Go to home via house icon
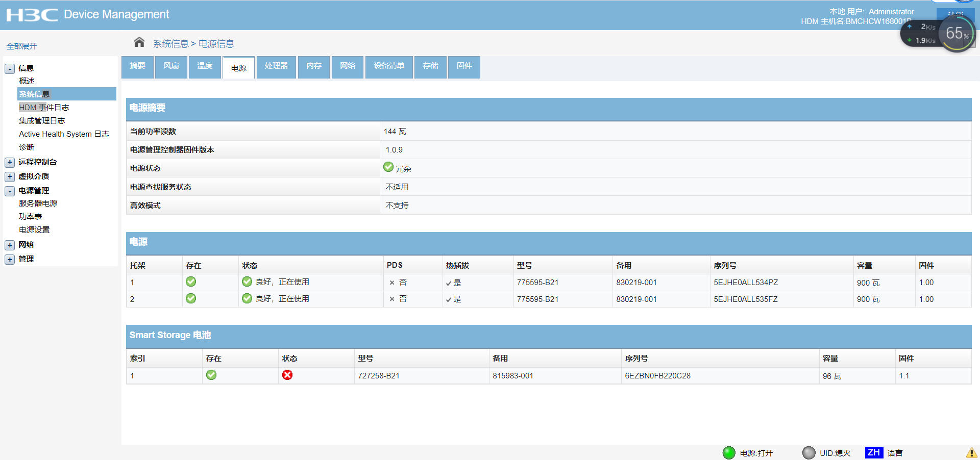This screenshot has height=460, width=980. (139, 42)
